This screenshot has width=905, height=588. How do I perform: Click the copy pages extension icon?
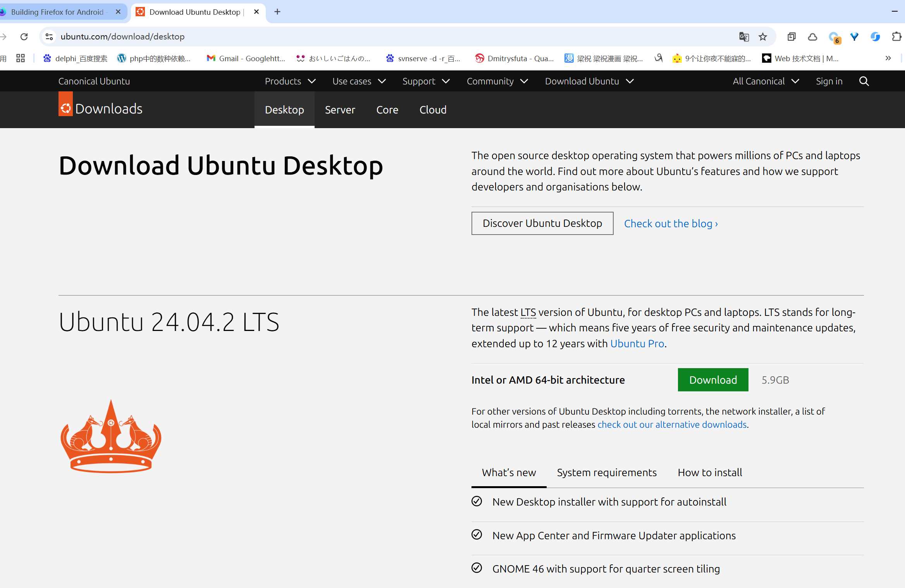coord(791,37)
